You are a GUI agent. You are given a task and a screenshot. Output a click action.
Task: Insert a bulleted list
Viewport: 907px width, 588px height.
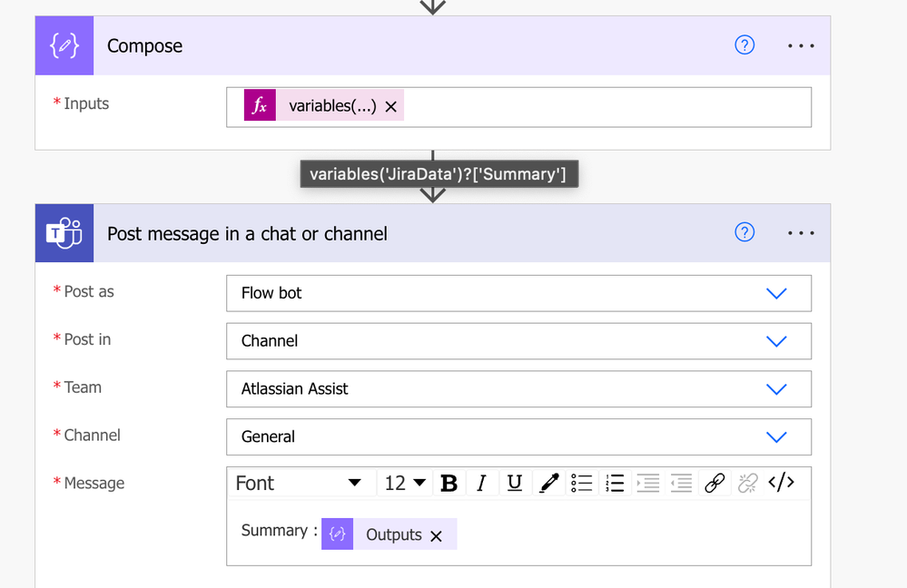[x=581, y=483]
